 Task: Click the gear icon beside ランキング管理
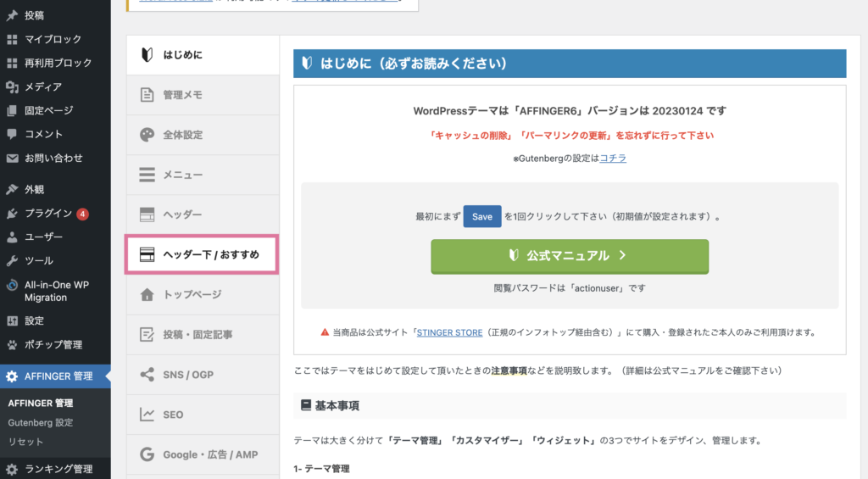[x=12, y=469]
